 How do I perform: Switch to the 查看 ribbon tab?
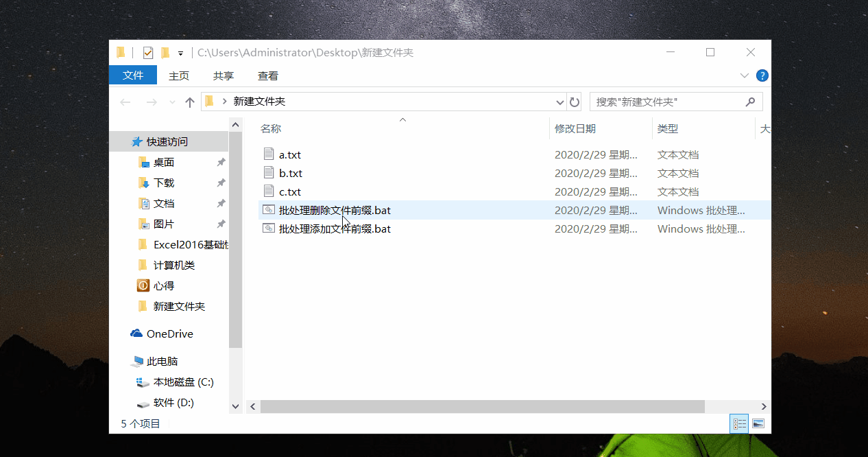coord(267,75)
